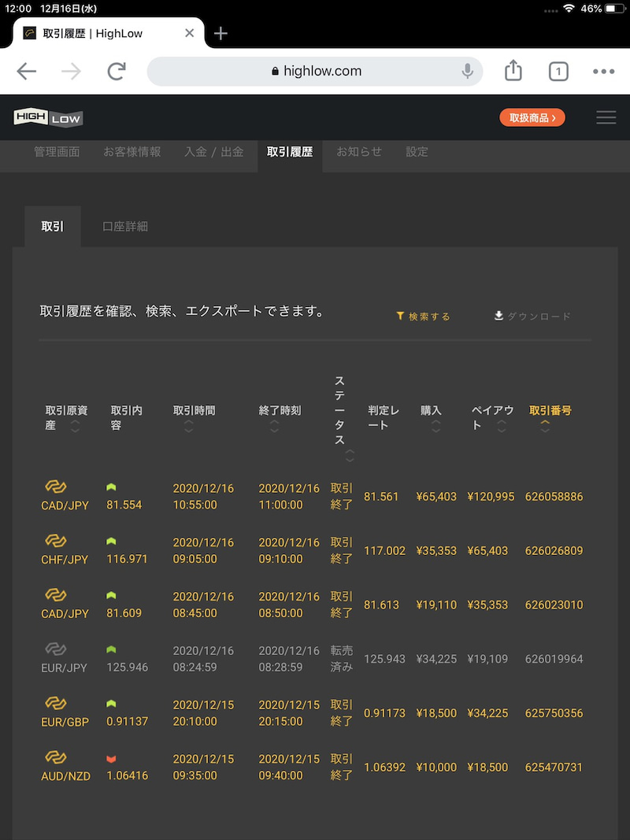Click the green High arrow above 81.554
This screenshot has width=630, height=840.
[x=111, y=487]
